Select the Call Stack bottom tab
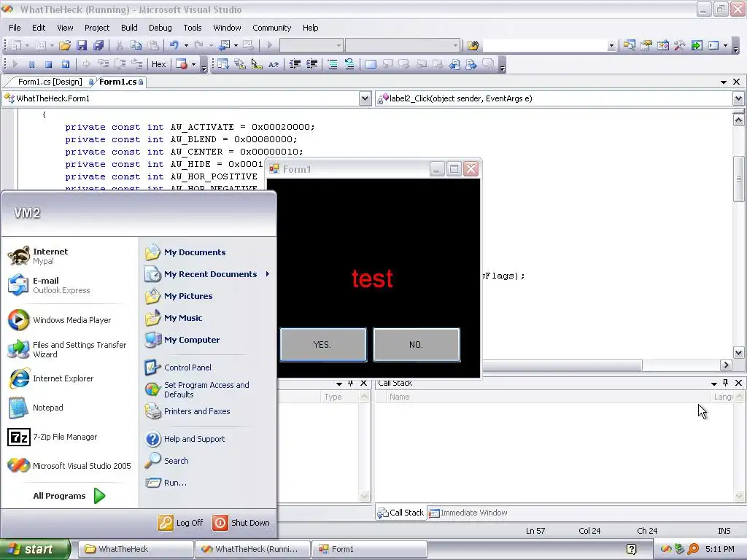 point(400,513)
